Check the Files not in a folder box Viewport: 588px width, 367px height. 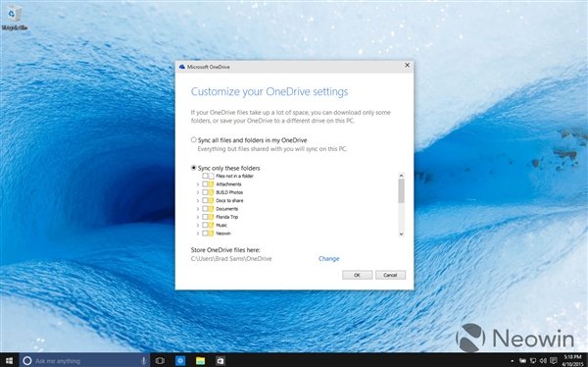pyautogui.click(x=205, y=176)
